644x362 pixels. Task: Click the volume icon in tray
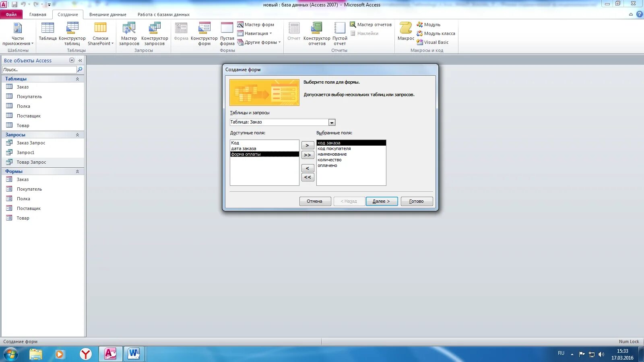(x=601, y=354)
